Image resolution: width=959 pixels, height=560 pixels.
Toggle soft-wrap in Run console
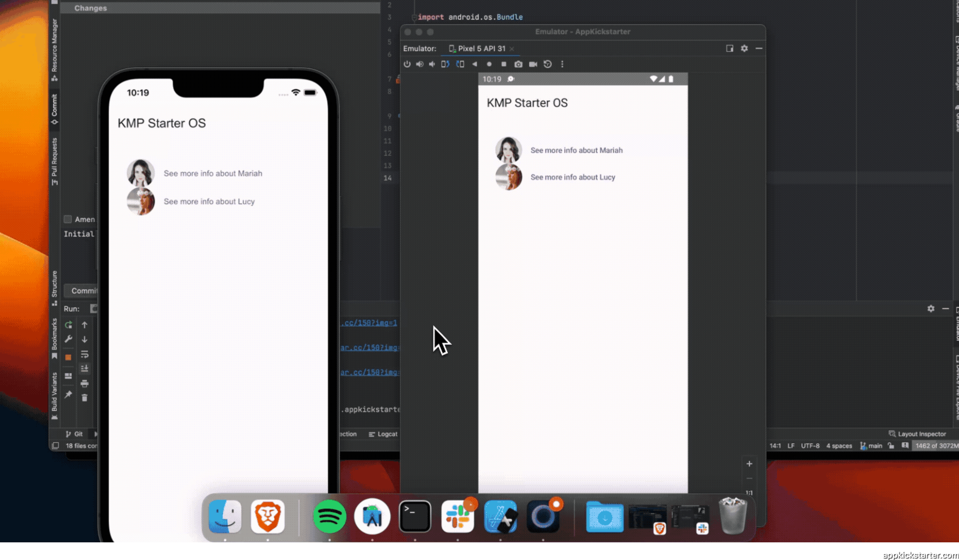click(84, 355)
